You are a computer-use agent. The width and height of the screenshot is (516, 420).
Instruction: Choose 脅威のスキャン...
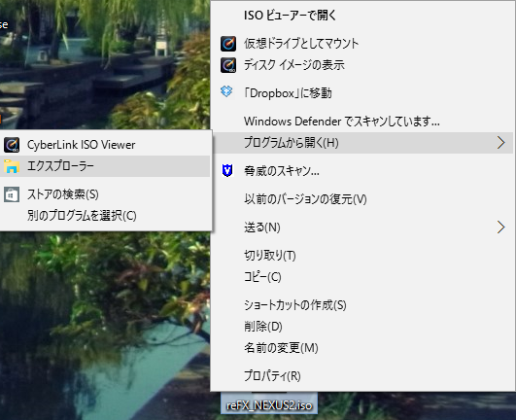pos(362,171)
